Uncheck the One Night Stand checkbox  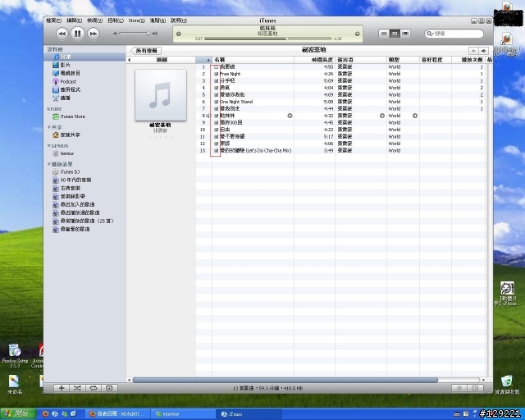(217, 102)
